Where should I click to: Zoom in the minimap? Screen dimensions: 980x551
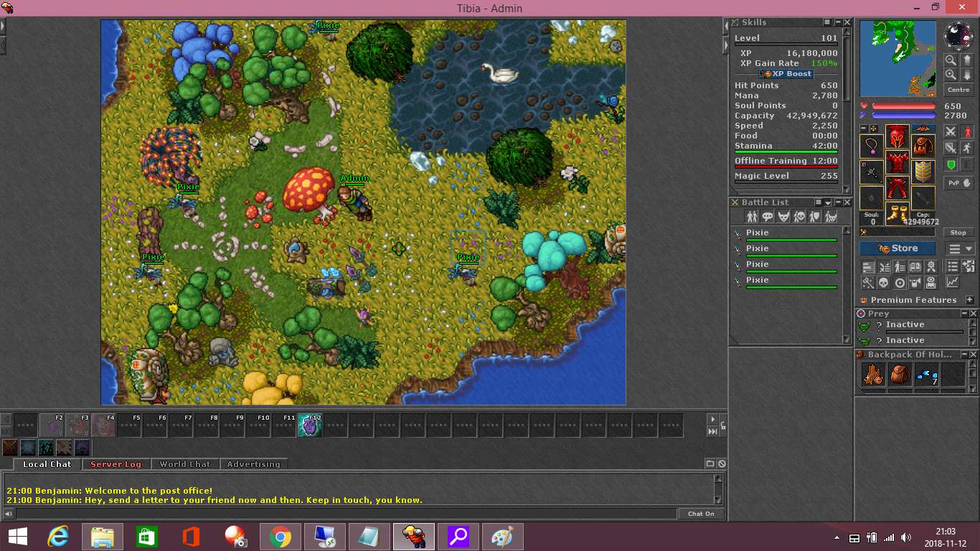click(x=951, y=74)
